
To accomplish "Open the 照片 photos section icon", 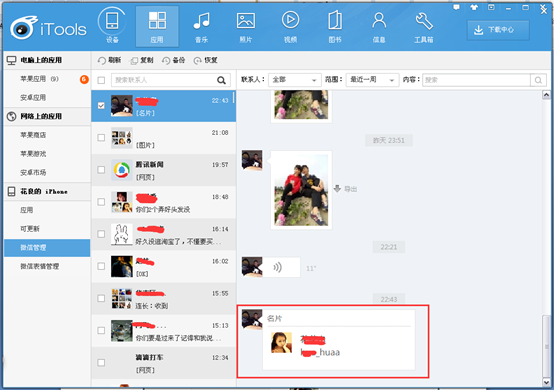I will (x=246, y=21).
